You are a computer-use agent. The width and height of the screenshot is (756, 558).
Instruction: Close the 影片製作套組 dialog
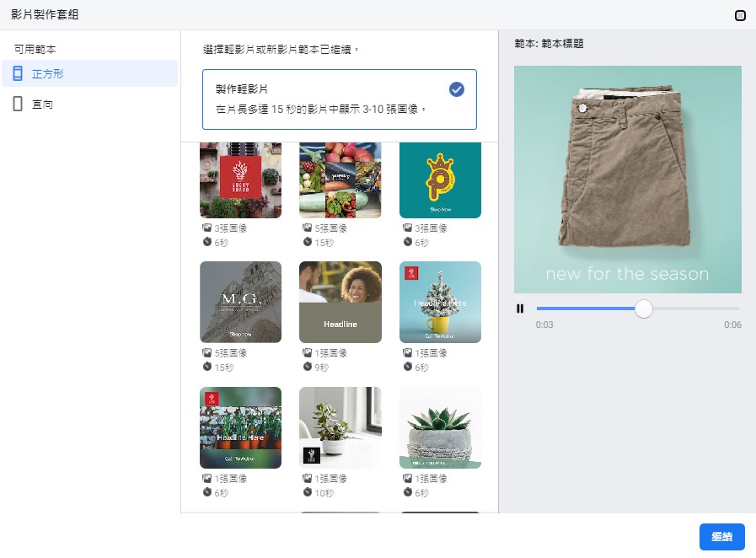click(740, 14)
